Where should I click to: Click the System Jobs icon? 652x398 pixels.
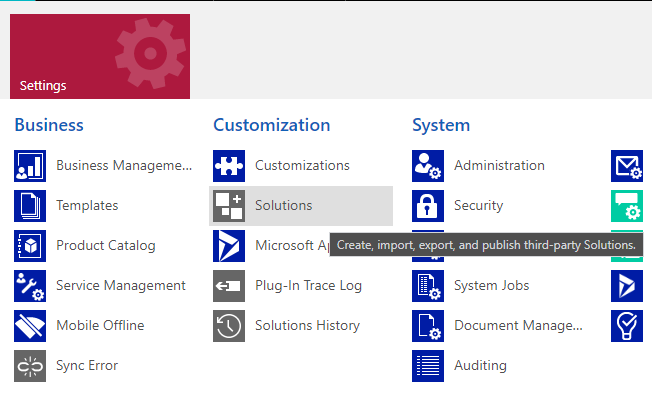click(428, 286)
